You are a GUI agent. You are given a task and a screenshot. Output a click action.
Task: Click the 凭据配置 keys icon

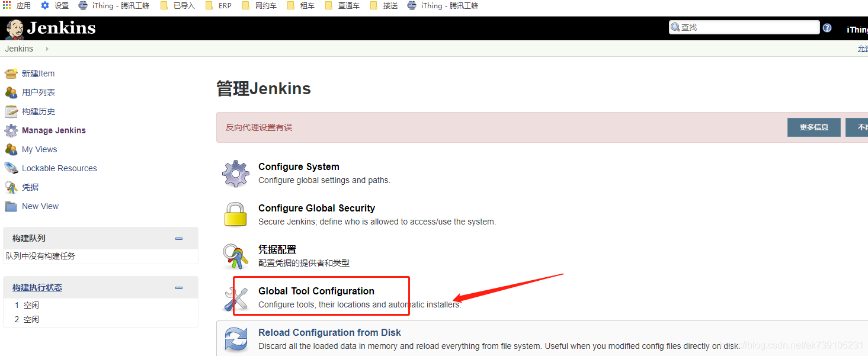click(235, 256)
